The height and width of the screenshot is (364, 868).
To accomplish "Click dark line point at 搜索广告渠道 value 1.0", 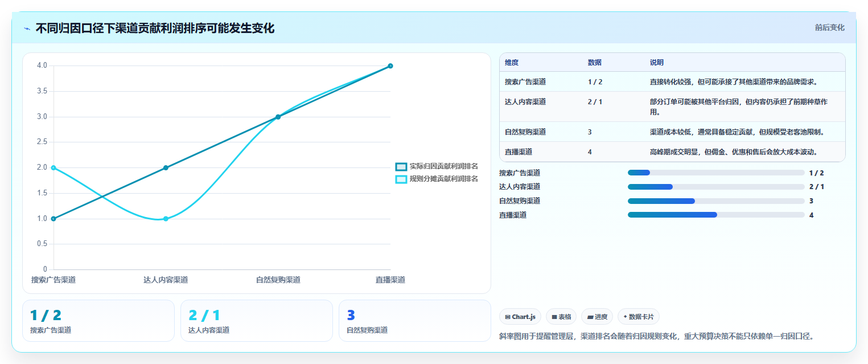I will pos(54,219).
